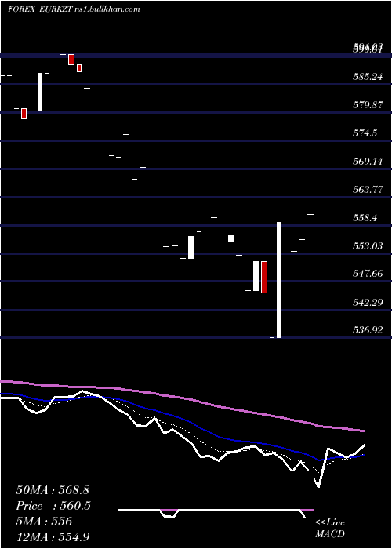Click the 553.03 price level label
This screenshot has width=392, height=549.
[368, 245]
